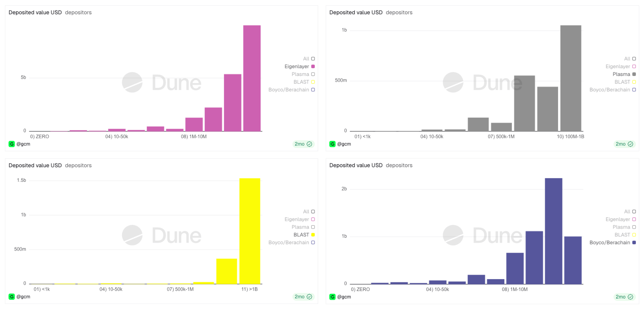The height and width of the screenshot is (309, 644).
Task: Toggle BLAST checkbox in the purple Boyco/Berachain chart legend
Action: pos(634,235)
